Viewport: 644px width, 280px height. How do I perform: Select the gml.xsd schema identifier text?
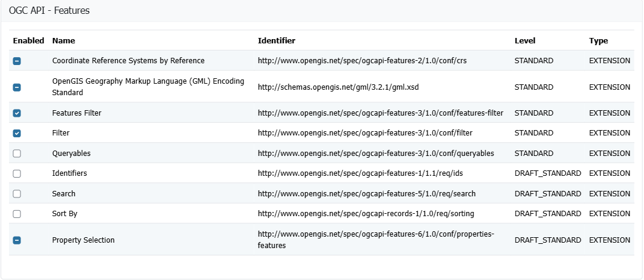click(x=338, y=87)
